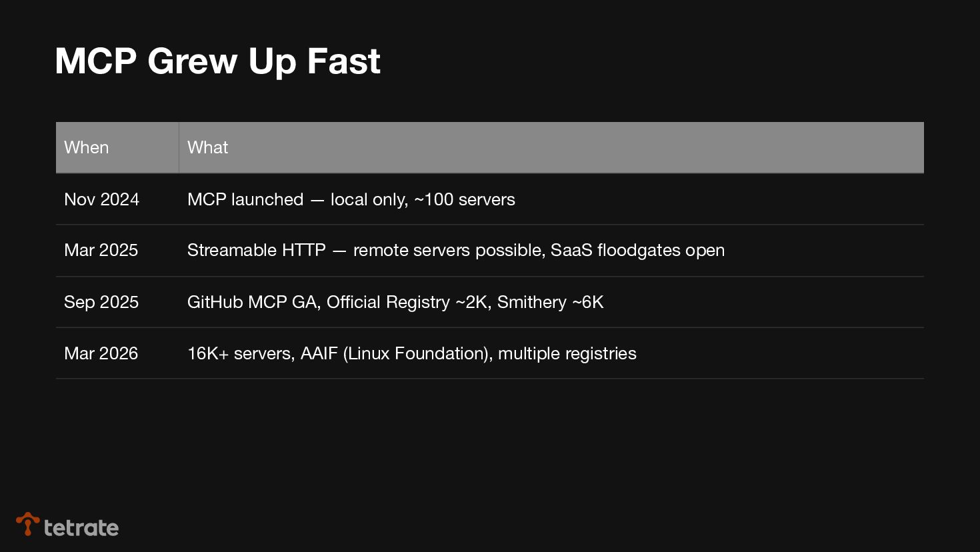Select the GitHub MCP GA text
Screen dimensions: 980x552
coord(252,302)
